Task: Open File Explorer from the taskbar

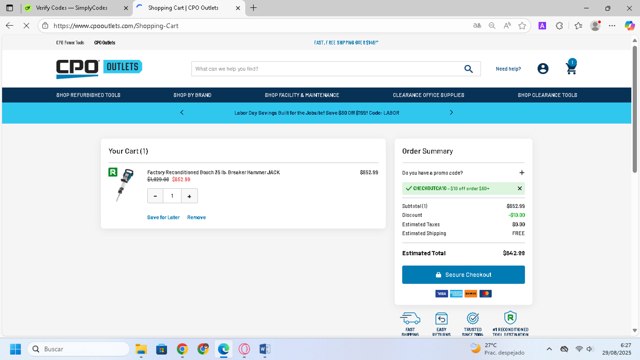Action: [x=141, y=349]
